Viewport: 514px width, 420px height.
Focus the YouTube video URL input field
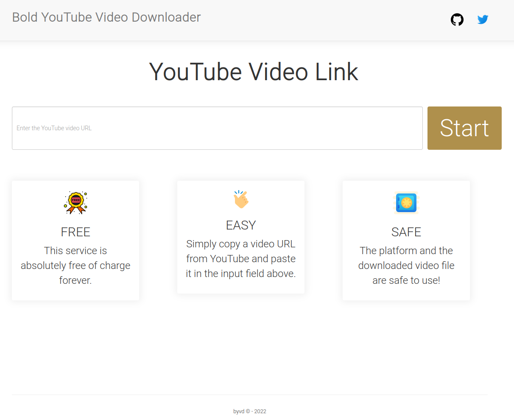coord(217,128)
